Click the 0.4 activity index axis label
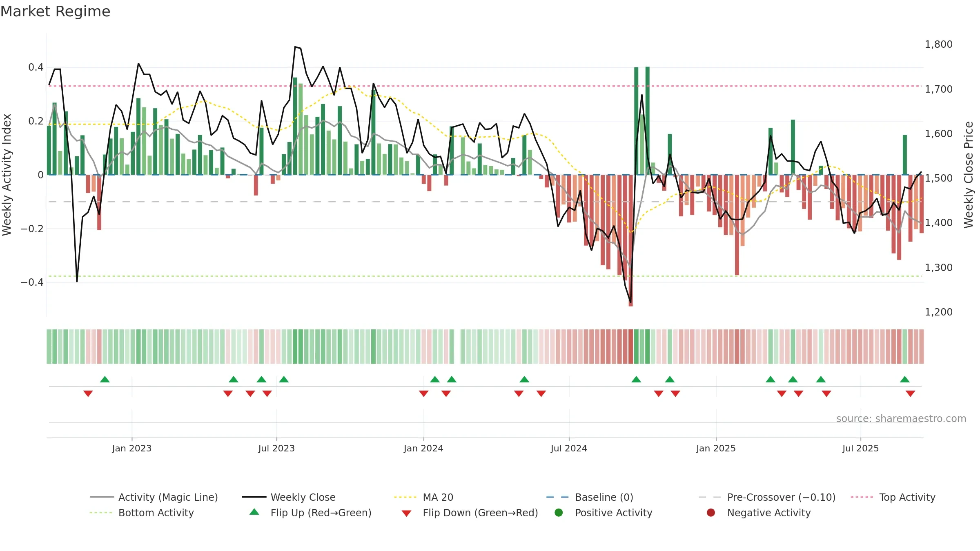Viewport: 980px width, 551px height. point(36,67)
